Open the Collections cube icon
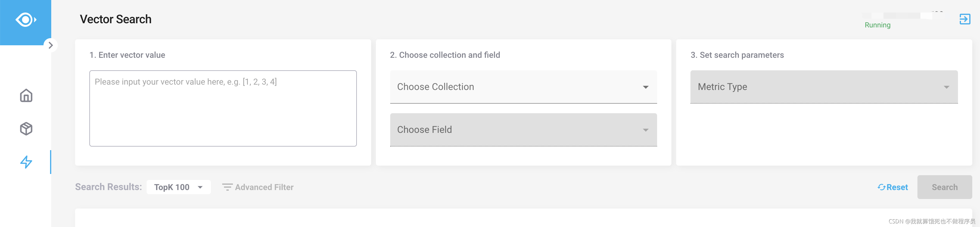This screenshot has width=980, height=227. coord(26,128)
